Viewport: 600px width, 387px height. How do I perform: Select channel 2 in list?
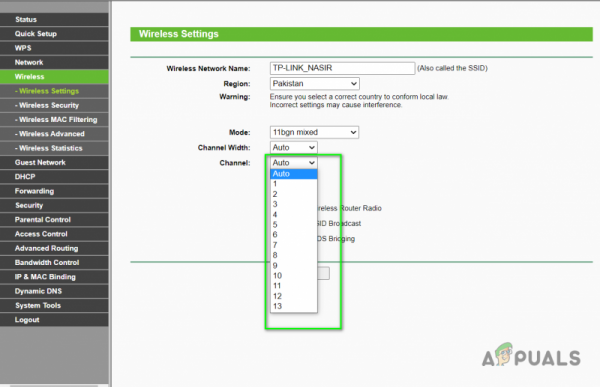293,194
